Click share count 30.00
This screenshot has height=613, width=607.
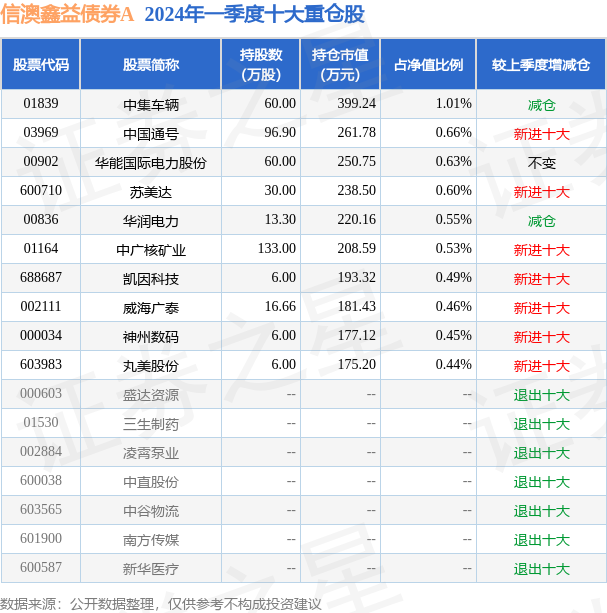tap(280, 190)
